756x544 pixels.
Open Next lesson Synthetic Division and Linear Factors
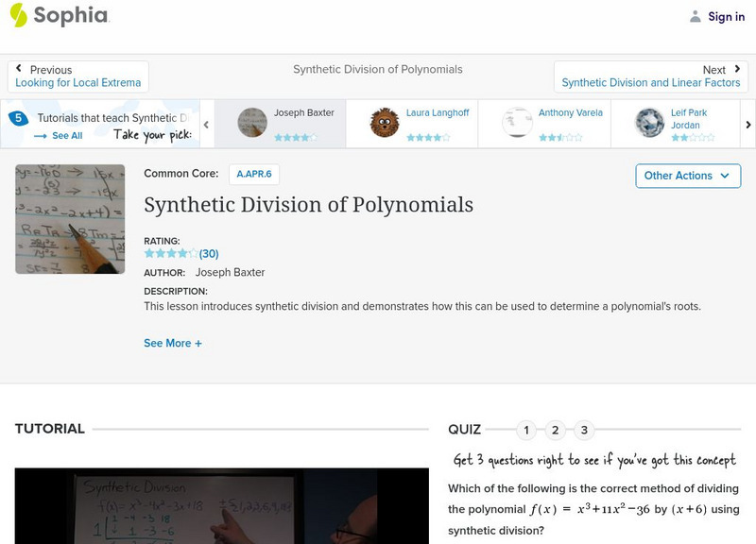click(650, 76)
